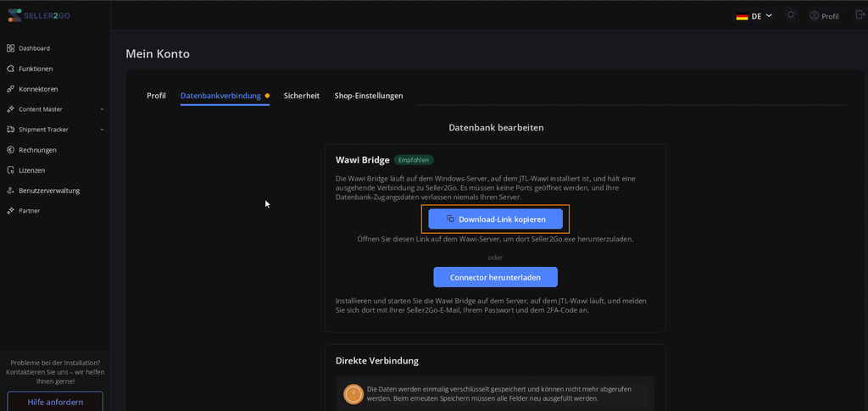
Task: Click the orange warning info icon
Action: tap(353, 393)
